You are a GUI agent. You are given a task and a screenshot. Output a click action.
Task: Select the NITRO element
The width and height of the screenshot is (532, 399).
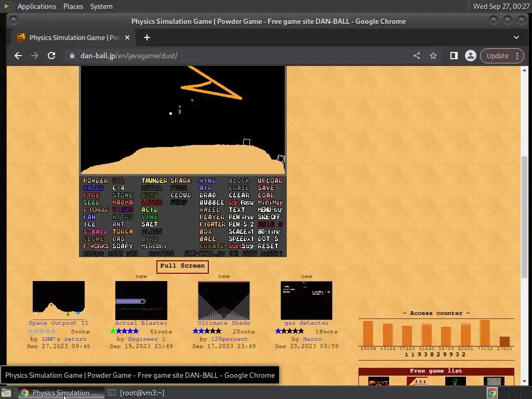123,217
